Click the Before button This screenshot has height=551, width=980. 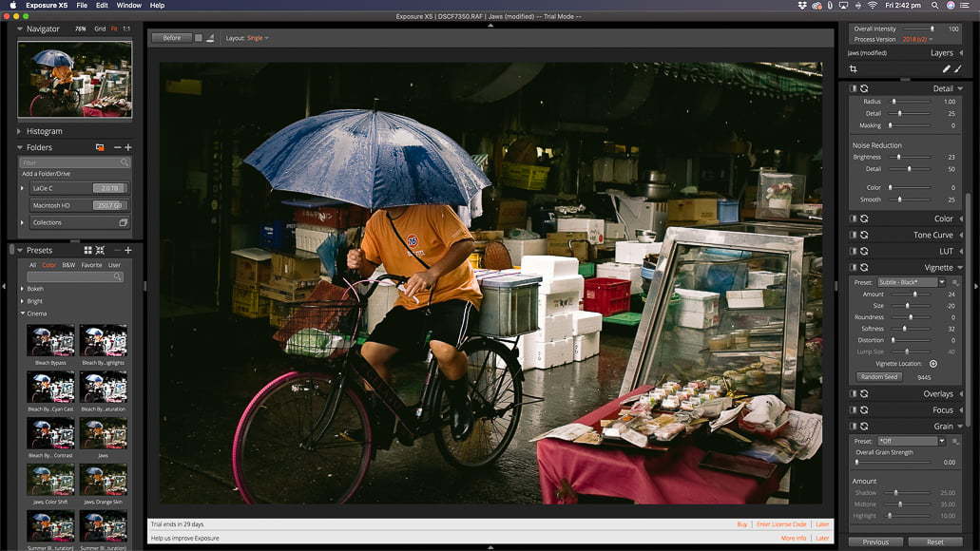click(x=172, y=38)
